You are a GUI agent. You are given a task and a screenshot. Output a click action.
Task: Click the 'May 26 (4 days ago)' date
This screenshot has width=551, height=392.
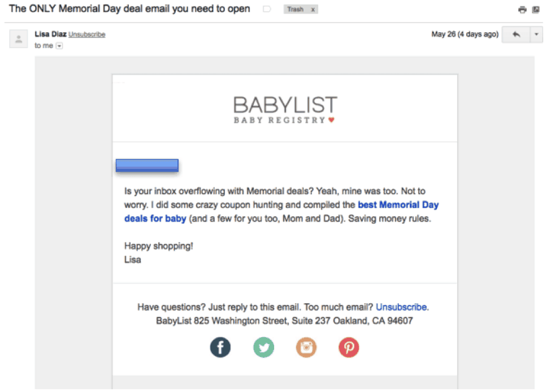(x=465, y=34)
